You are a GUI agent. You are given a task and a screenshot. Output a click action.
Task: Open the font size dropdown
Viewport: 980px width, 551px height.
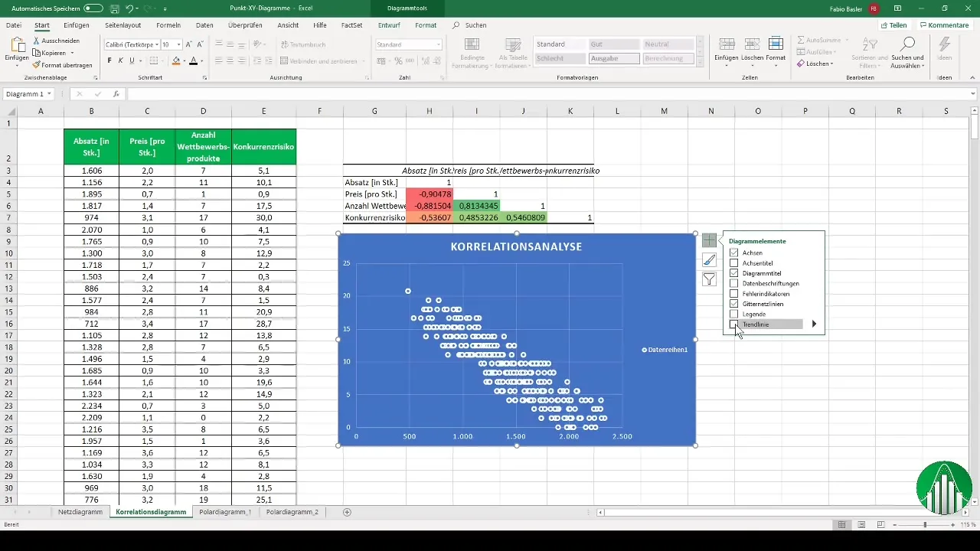(x=178, y=44)
